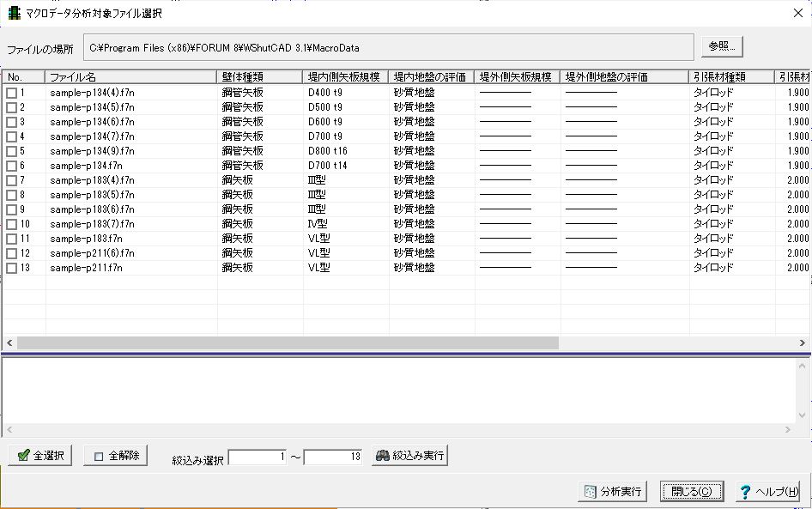
Task: Click the D700 t14 cell
Action: coord(327,166)
